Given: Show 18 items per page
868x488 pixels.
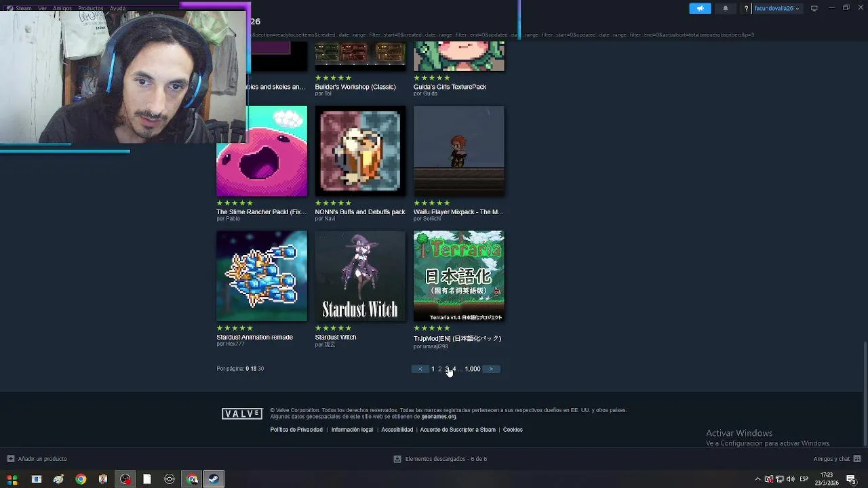Looking at the screenshot, I should (x=254, y=369).
